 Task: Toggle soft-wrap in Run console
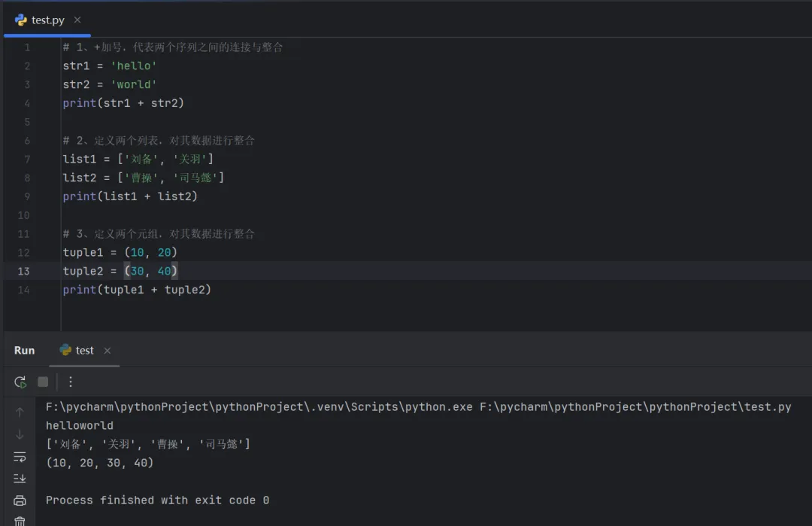(x=20, y=457)
